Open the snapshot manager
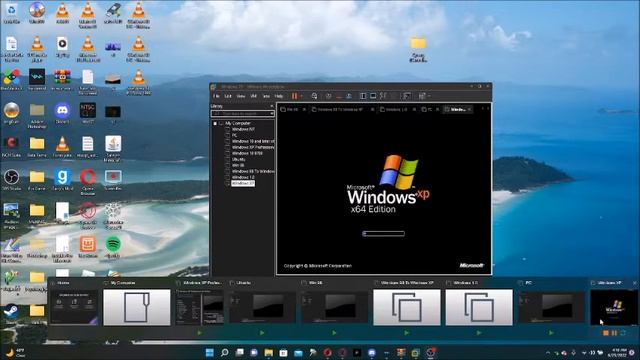Screen dimensions: 640x360 [x=349, y=96]
